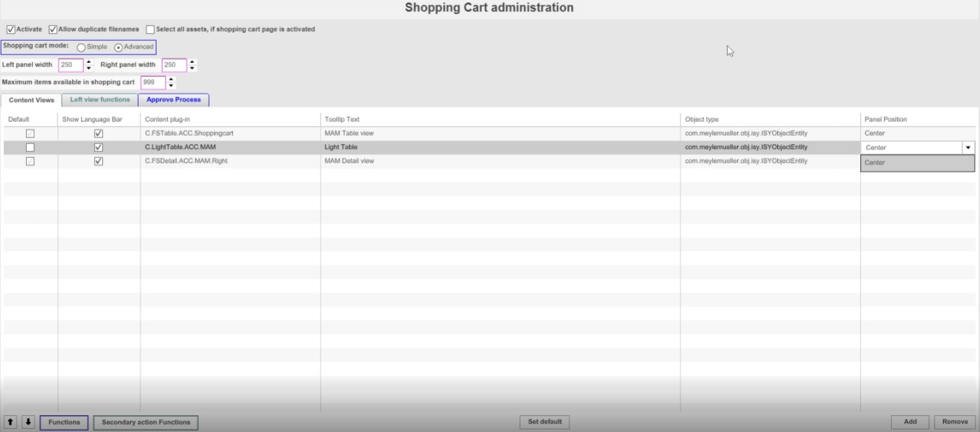Click the move row up arrow button
980x432 pixels.
[x=11, y=422]
